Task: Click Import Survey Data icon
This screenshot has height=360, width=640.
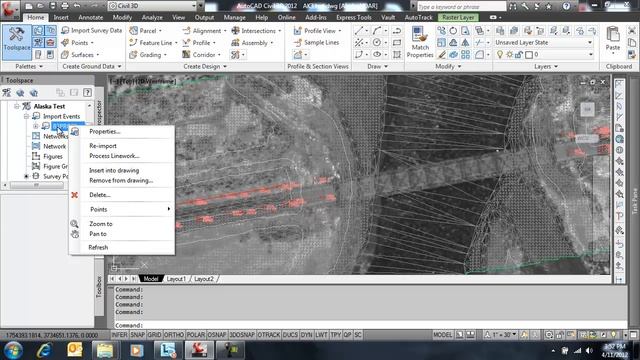Action: coord(65,30)
